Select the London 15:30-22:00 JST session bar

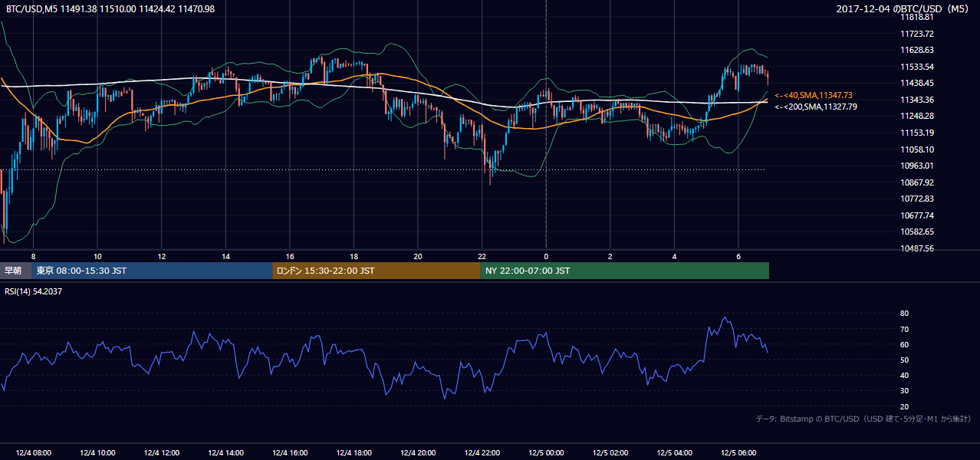click(x=377, y=271)
